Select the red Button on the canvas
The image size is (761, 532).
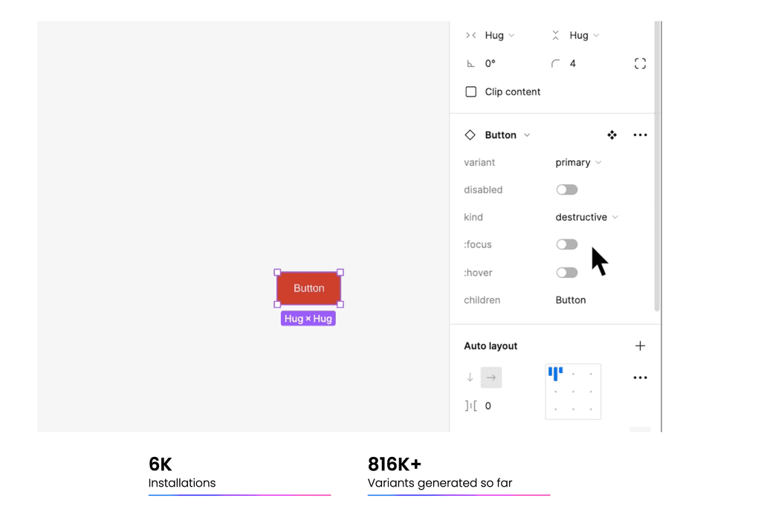tap(308, 288)
